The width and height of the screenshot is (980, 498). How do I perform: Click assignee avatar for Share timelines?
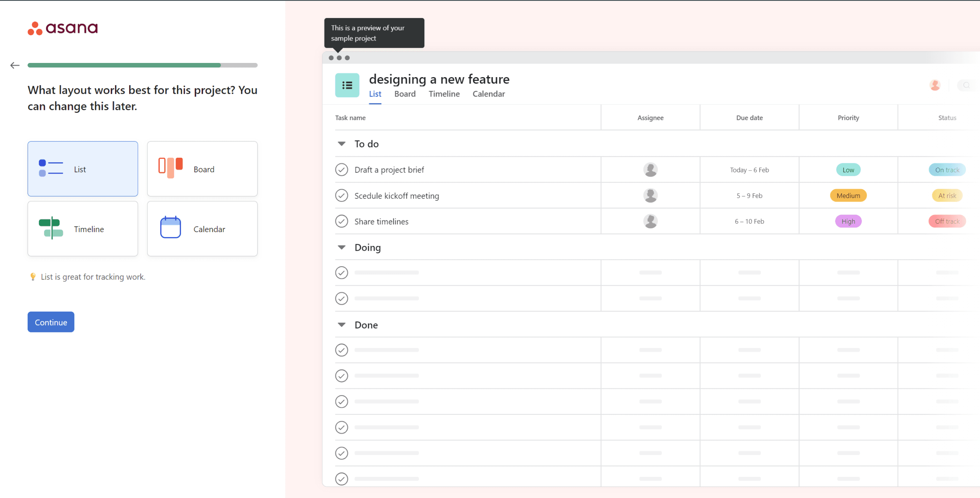click(650, 221)
